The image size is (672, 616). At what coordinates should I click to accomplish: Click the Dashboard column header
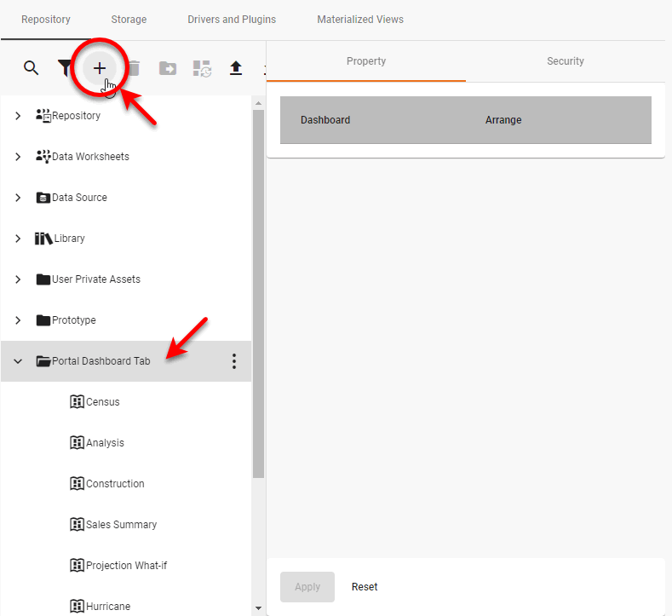325,120
